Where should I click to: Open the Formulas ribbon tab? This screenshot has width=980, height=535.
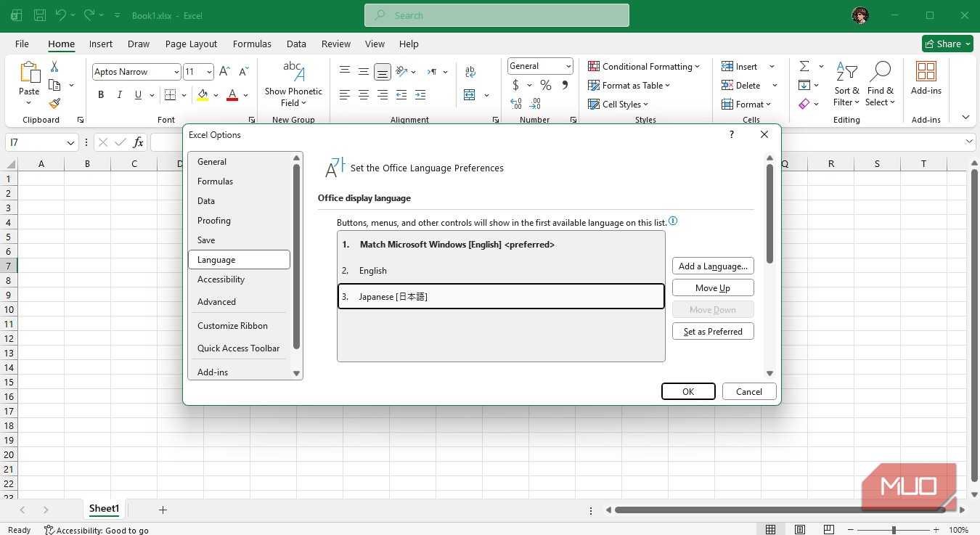(x=252, y=44)
